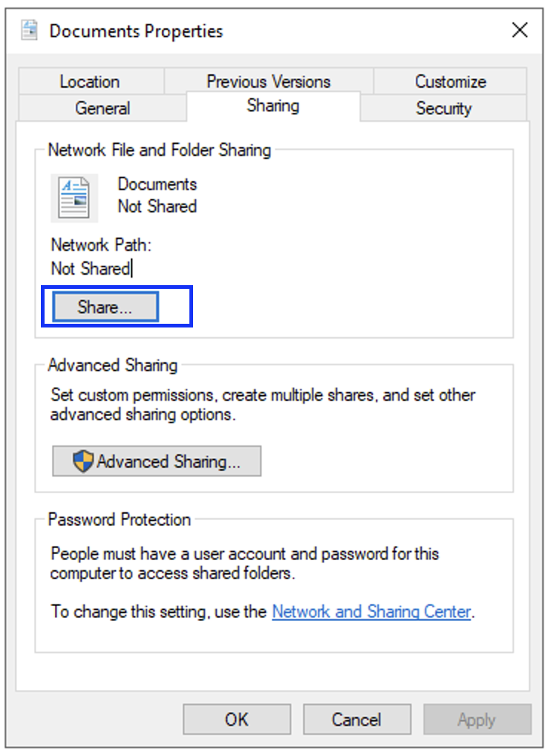Click the Documents folder icon in sharing section
This screenshot has width=560, height=753.
pos(74,198)
